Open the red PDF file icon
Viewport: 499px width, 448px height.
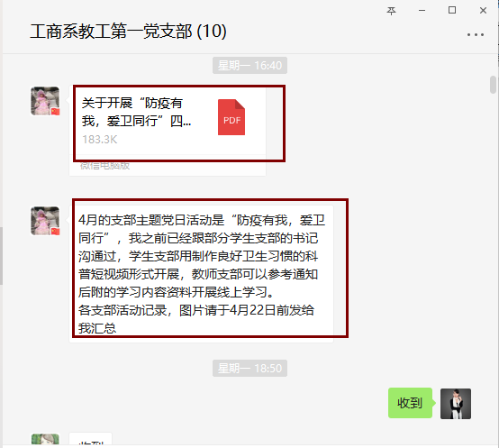click(x=231, y=117)
